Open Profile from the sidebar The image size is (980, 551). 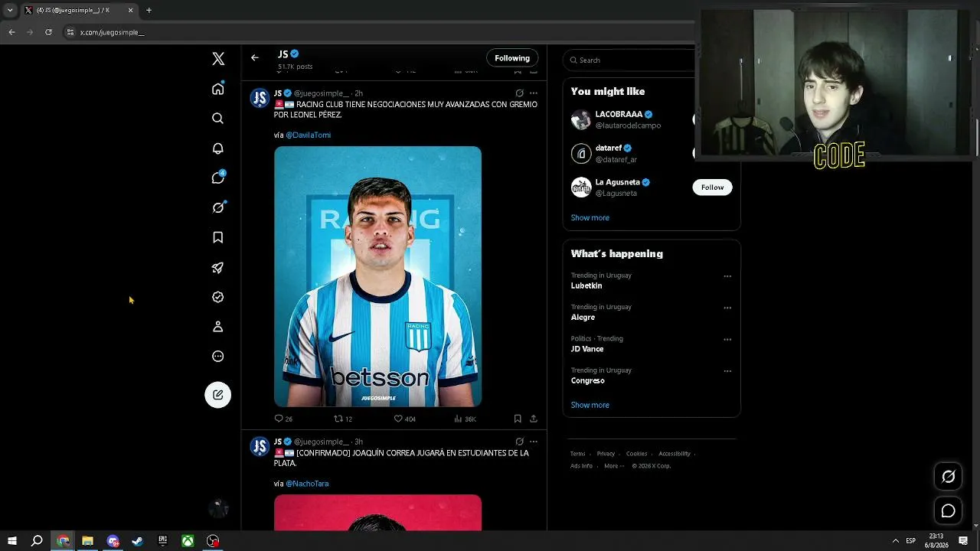218,327
